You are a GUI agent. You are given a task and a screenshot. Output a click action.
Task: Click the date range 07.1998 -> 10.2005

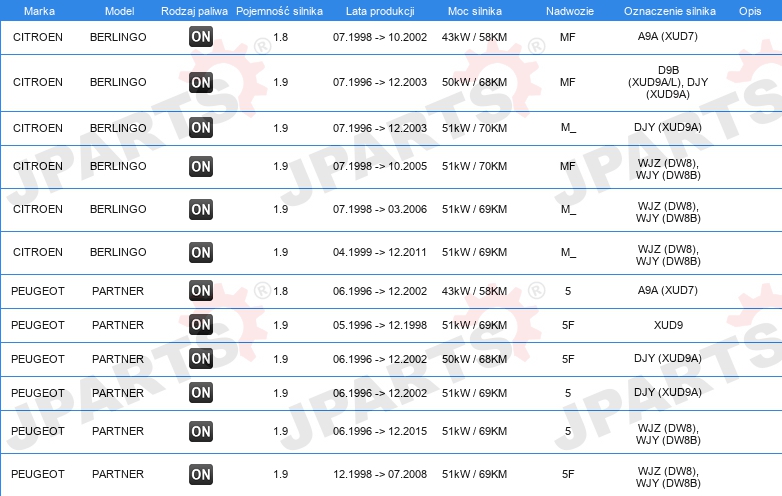coord(380,166)
